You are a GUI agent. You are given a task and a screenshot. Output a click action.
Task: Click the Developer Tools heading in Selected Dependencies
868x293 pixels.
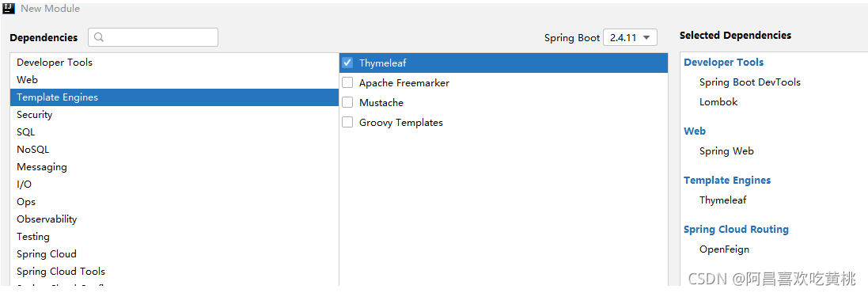pyautogui.click(x=723, y=63)
